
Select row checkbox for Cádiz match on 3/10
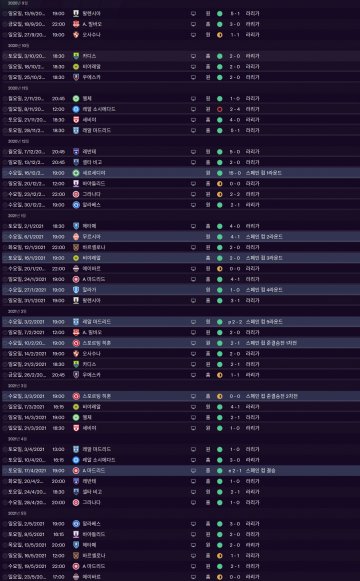[x=5, y=56]
